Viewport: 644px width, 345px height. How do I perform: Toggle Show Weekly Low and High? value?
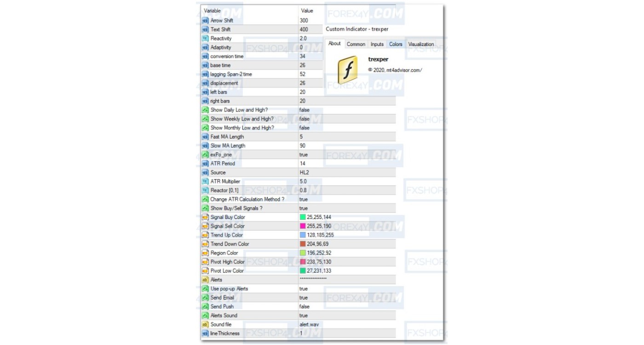tap(305, 119)
